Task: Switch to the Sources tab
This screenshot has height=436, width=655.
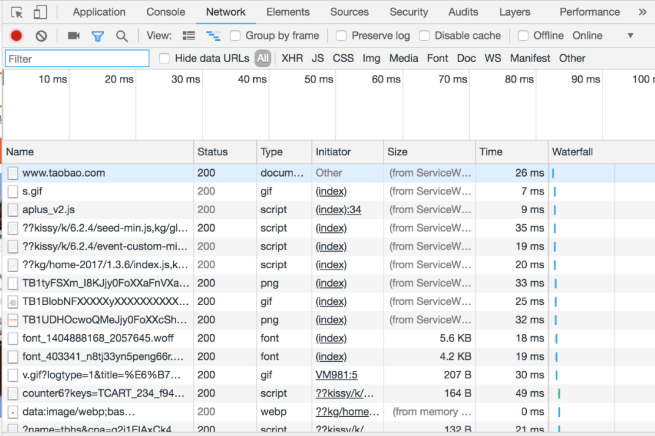Action: [349, 12]
